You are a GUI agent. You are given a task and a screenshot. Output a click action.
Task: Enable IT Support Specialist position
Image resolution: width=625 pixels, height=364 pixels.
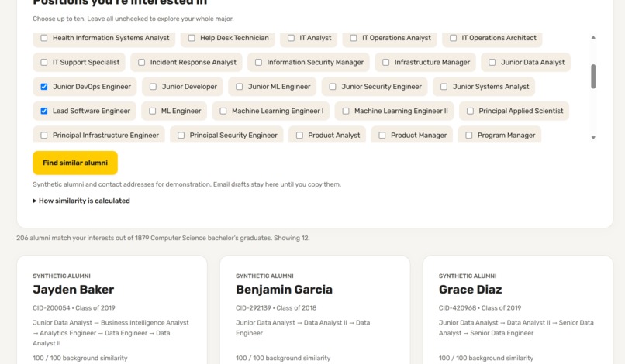pos(44,62)
